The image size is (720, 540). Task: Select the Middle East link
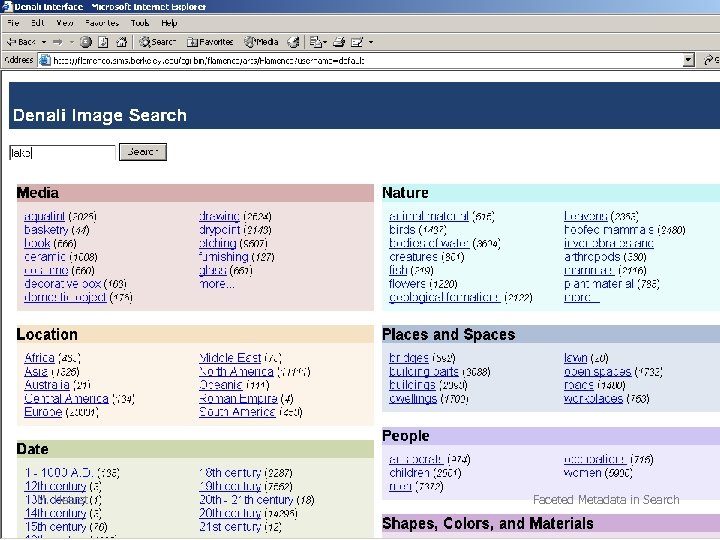tap(230, 358)
